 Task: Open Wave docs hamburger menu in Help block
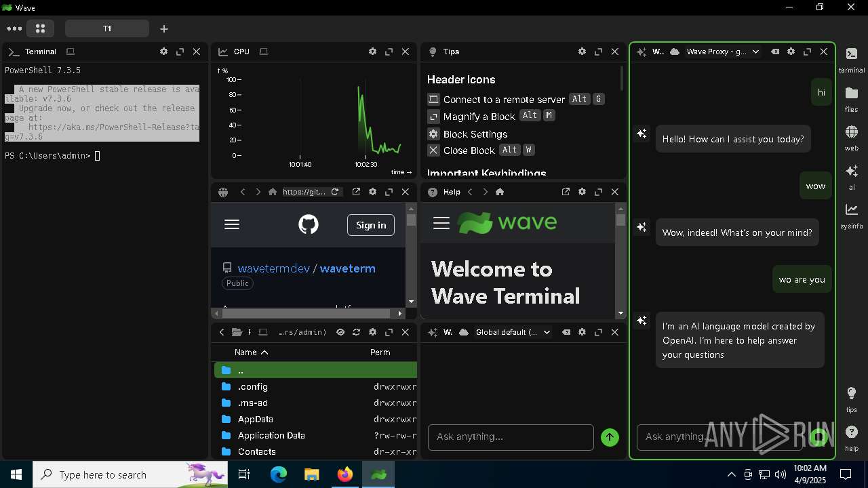[x=441, y=223]
